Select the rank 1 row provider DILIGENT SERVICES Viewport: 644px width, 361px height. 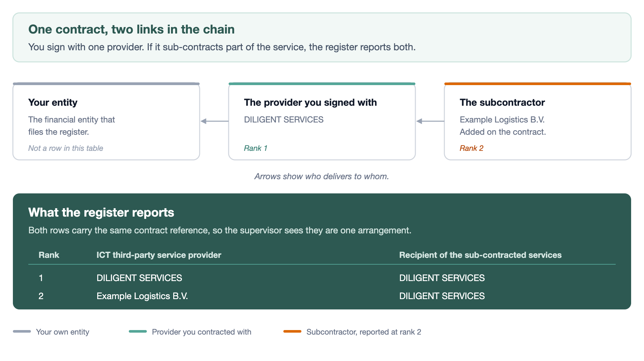tap(139, 278)
